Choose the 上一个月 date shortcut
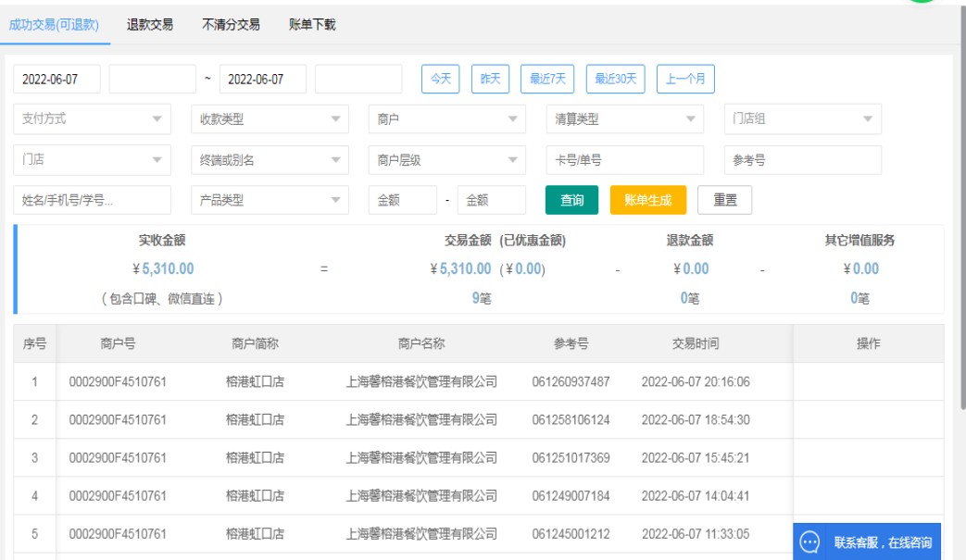Image resolution: width=966 pixels, height=560 pixels. (685, 80)
